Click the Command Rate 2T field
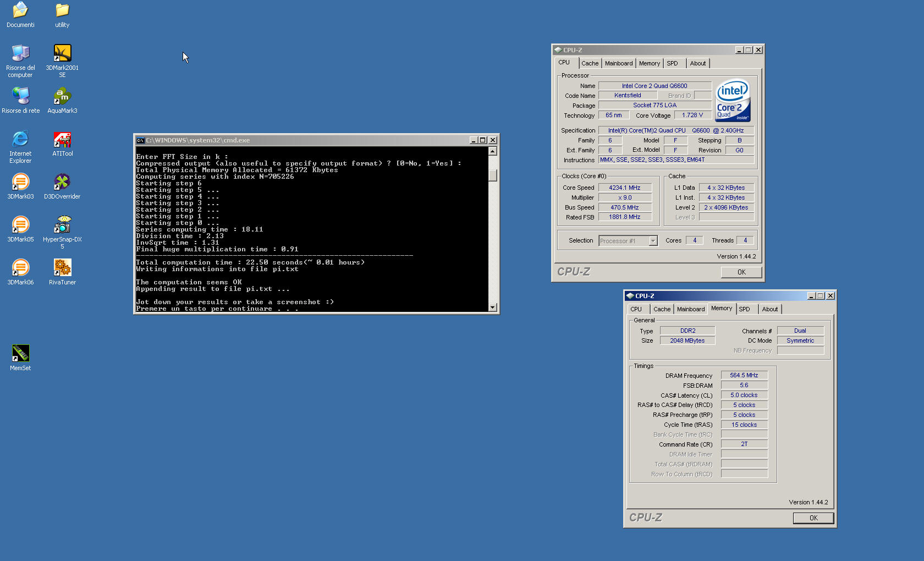The image size is (924, 561). pos(744,444)
